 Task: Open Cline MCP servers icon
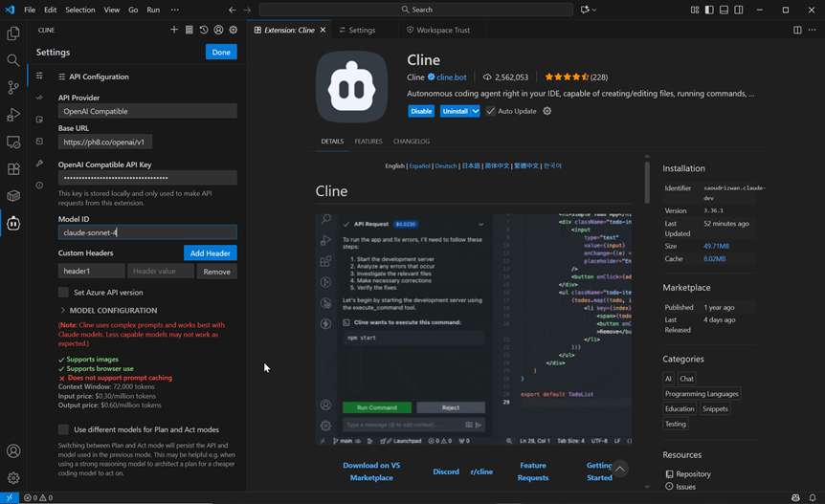[189, 30]
